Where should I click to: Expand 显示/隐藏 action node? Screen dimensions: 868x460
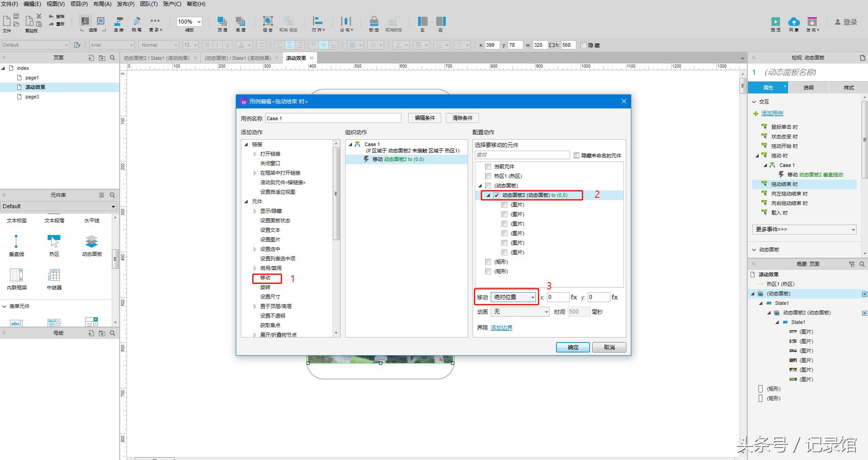254,211
